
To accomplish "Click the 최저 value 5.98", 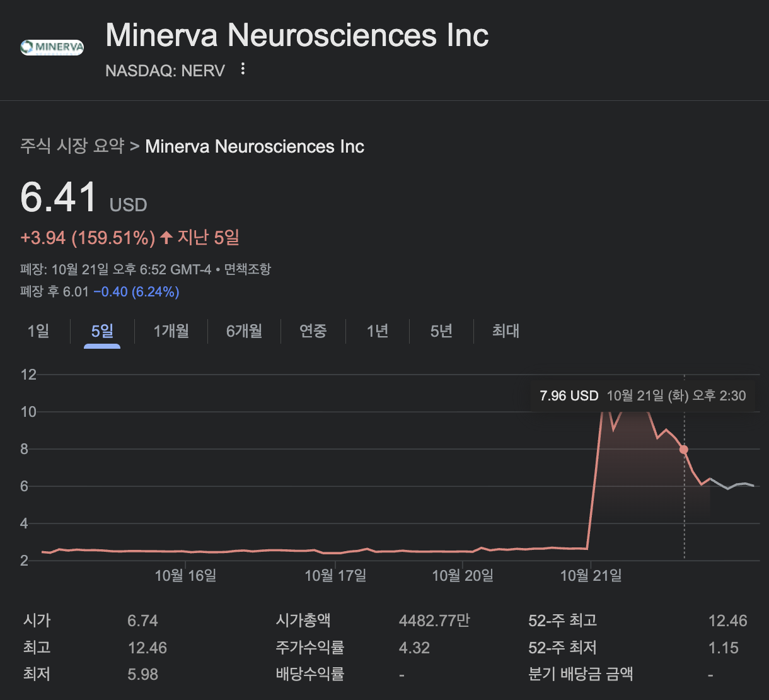I will pyautogui.click(x=142, y=675).
